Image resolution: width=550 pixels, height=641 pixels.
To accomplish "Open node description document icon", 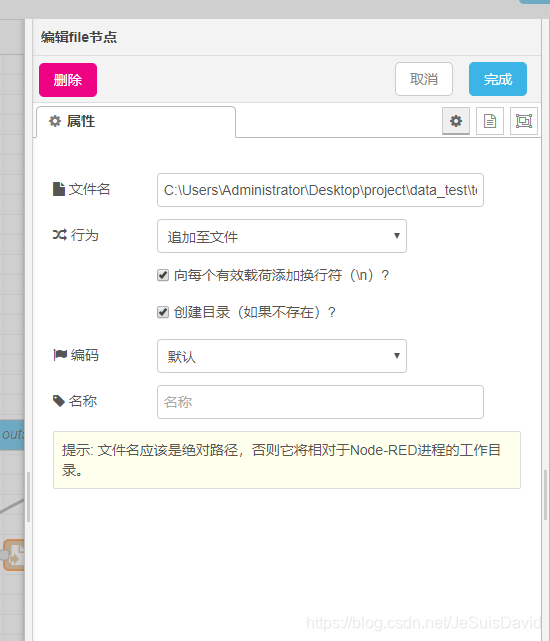I will 490,121.
